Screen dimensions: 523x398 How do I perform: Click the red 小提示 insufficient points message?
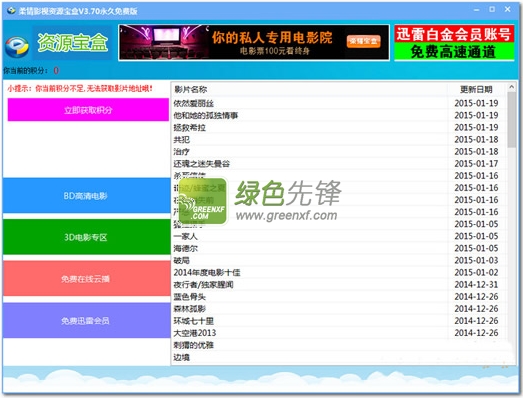(80, 88)
